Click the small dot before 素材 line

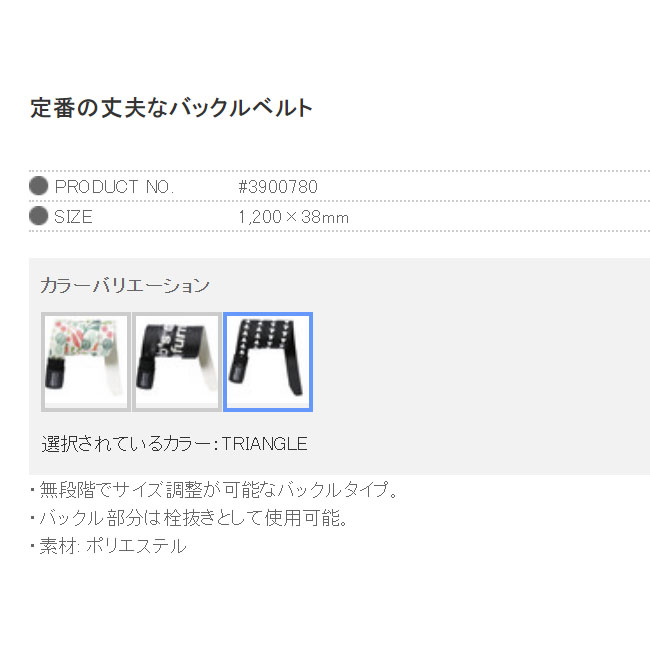(32, 546)
